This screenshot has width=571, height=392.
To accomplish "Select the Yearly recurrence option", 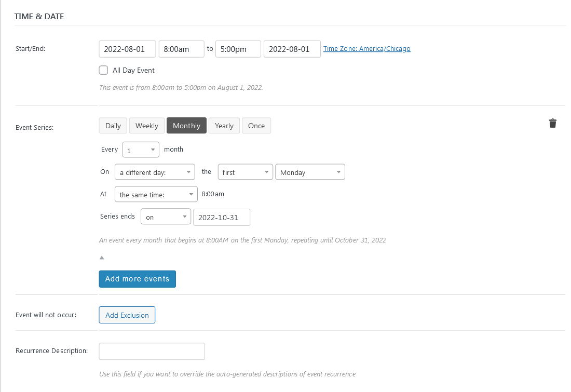I will click(x=224, y=126).
